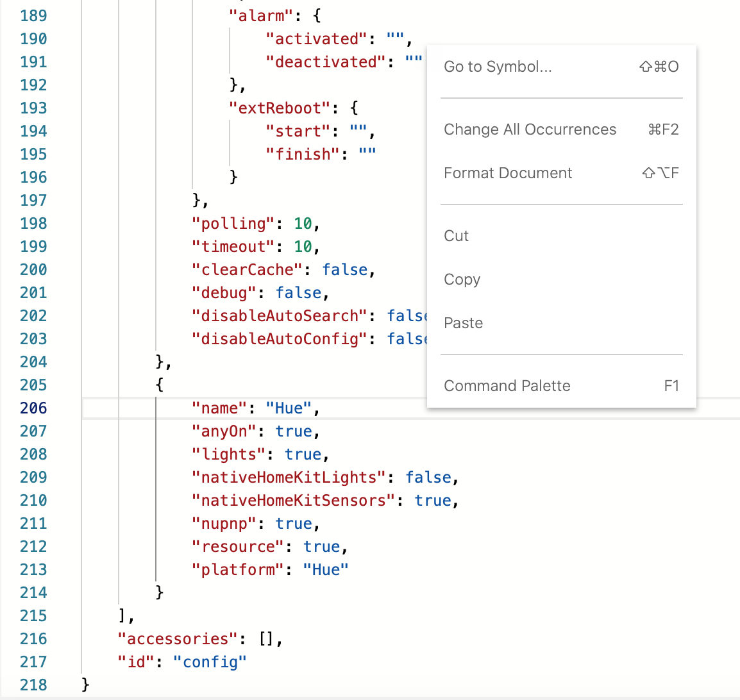Choose Paste from the context menu
This screenshot has width=740, height=700.
(x=463, y=323)
